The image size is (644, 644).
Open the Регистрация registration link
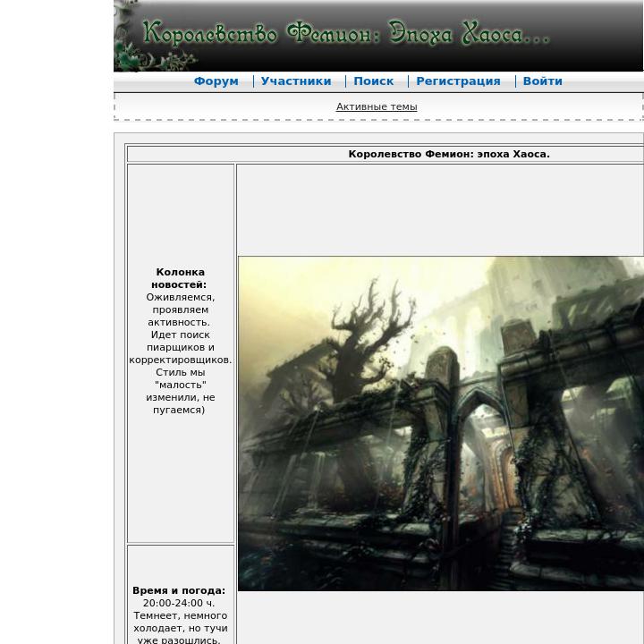(458, 81)
